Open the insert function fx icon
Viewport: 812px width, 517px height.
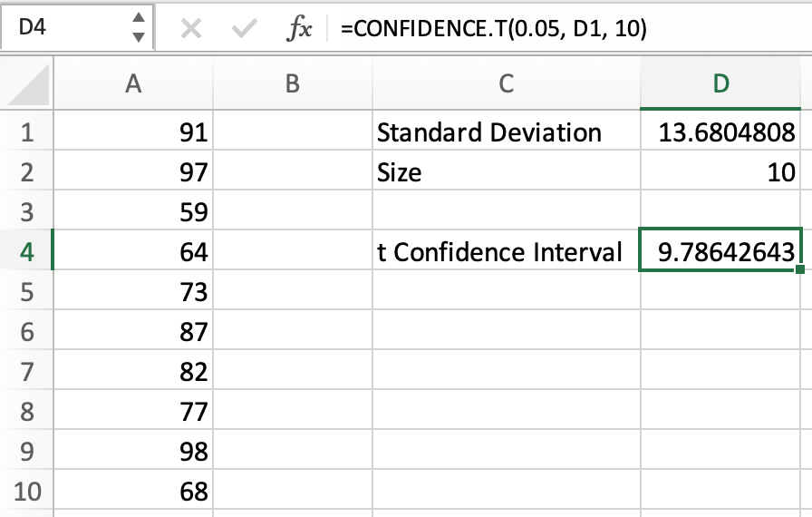[299, 29]
